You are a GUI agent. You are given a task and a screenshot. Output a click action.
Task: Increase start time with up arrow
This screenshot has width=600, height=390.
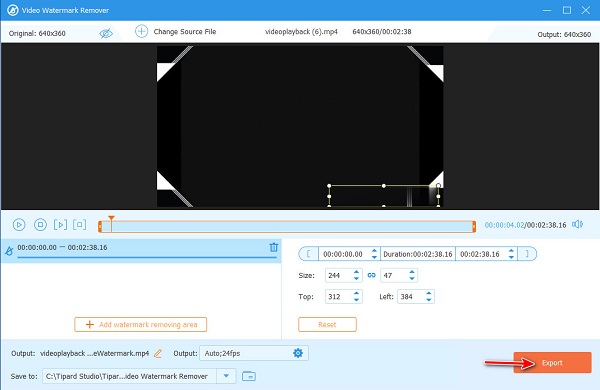[x=374, y=251]
